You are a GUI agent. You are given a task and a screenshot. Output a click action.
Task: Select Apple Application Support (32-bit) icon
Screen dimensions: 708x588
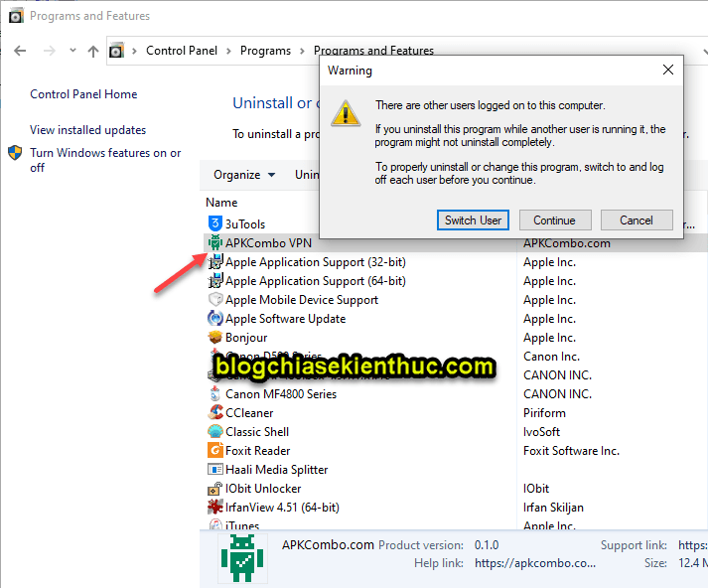[x=215, y=261]
